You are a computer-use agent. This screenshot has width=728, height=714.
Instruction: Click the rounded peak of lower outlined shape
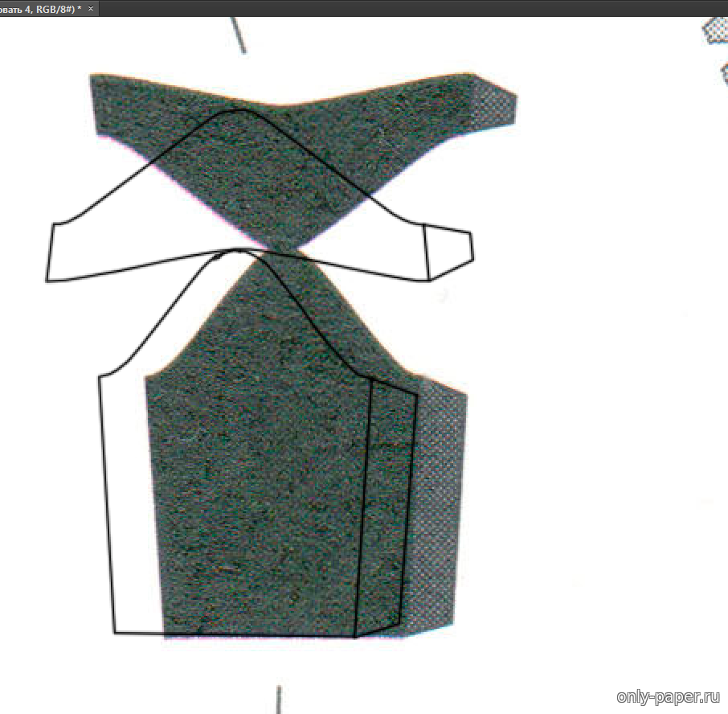[237, 251]
